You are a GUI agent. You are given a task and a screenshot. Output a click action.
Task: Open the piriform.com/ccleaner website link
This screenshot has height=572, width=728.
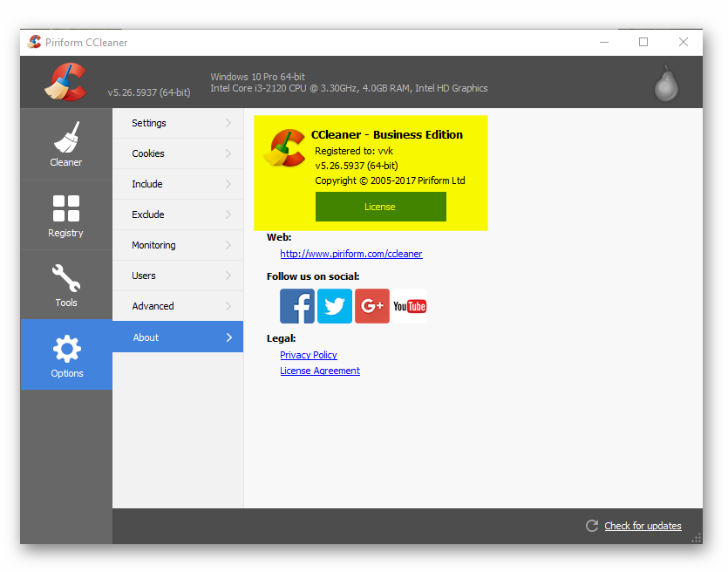click(351, 254)
